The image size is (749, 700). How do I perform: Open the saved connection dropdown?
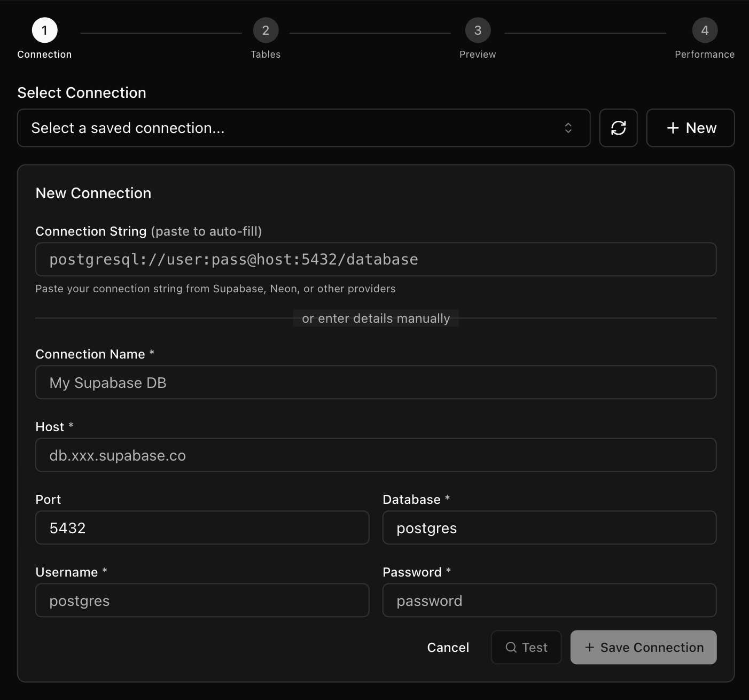(x=303, y=128)
